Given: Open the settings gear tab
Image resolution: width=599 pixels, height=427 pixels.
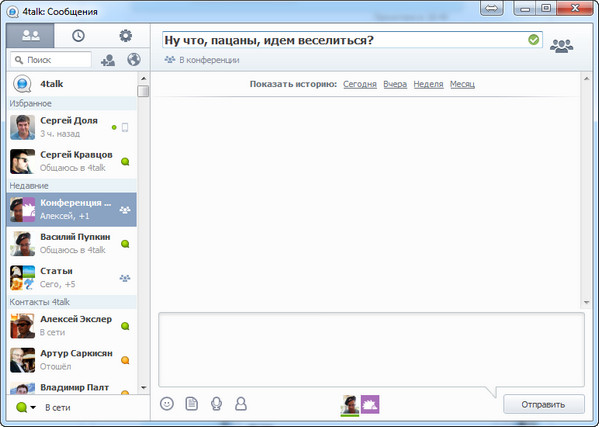Looking at the screenshot, I should (x=126, y=36).
